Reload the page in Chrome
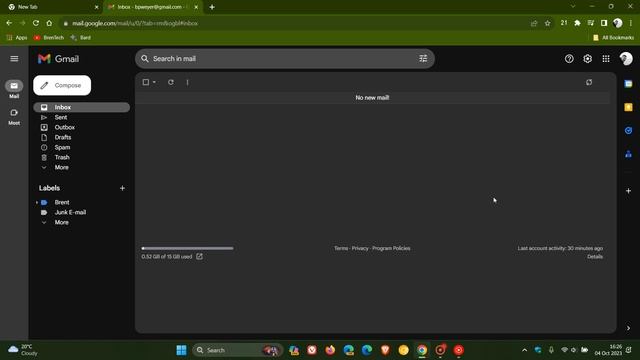Image resolution: width=640 pixels, height=360 pixels. [x=36, y=23]
